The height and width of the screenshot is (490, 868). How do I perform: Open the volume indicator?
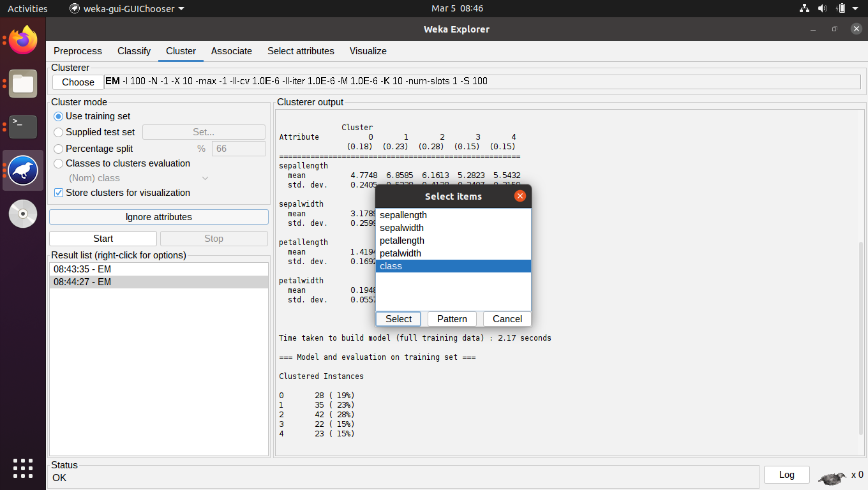pyautogui.click(x=822, y=8)
